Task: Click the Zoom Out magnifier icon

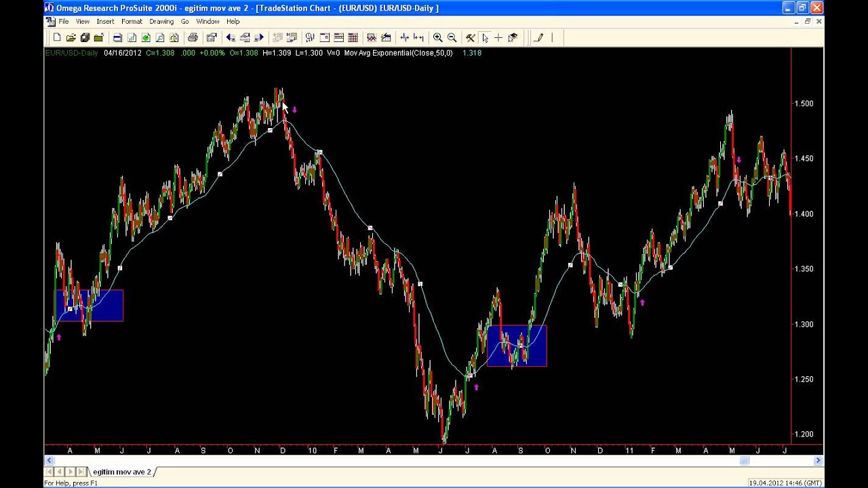Action: 452,38
